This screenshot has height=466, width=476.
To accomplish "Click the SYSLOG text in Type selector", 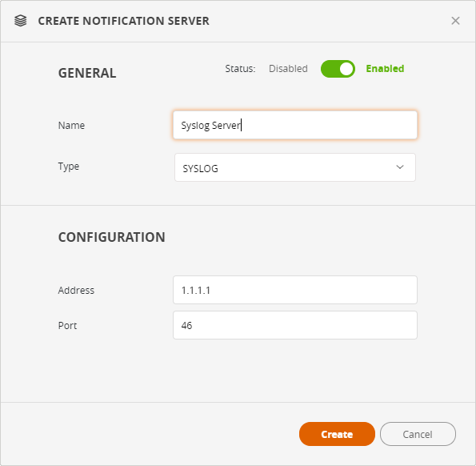I will coord(200,168).
